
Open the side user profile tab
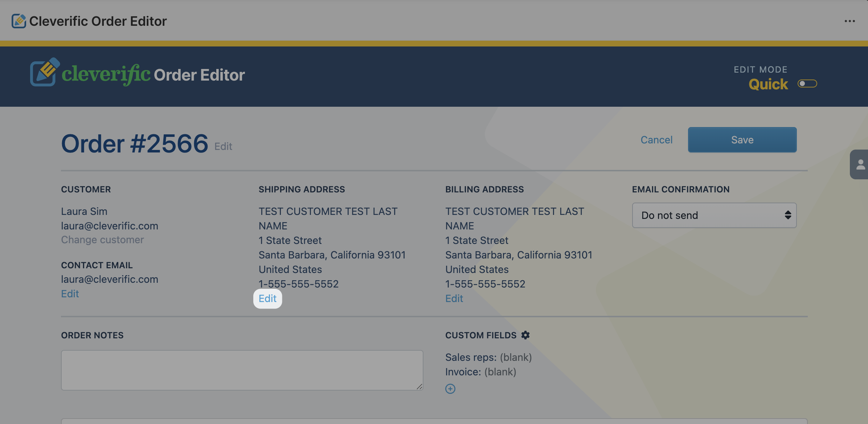pyautogui.click(x=859, y=164)
